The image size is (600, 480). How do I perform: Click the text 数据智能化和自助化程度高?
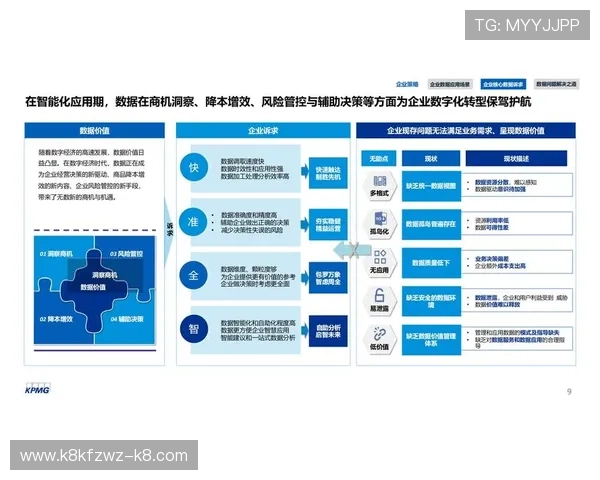tap(258, 323)
